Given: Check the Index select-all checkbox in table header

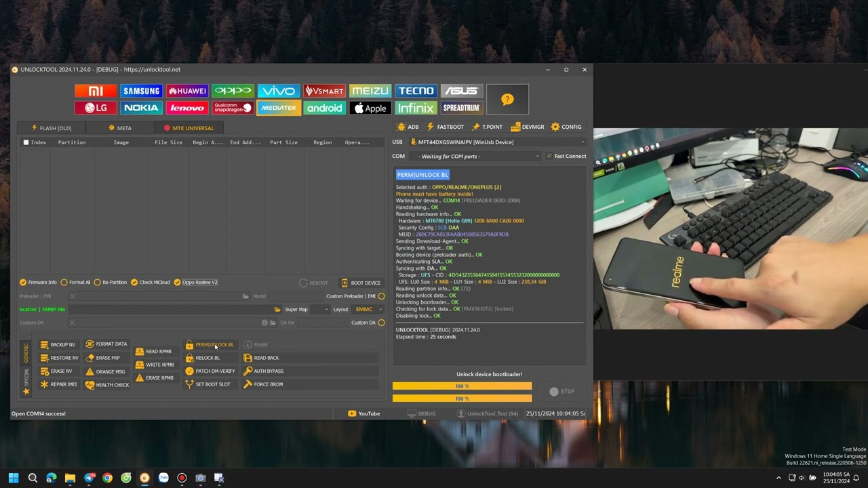Looking at the screenshot, I should 26,142.
